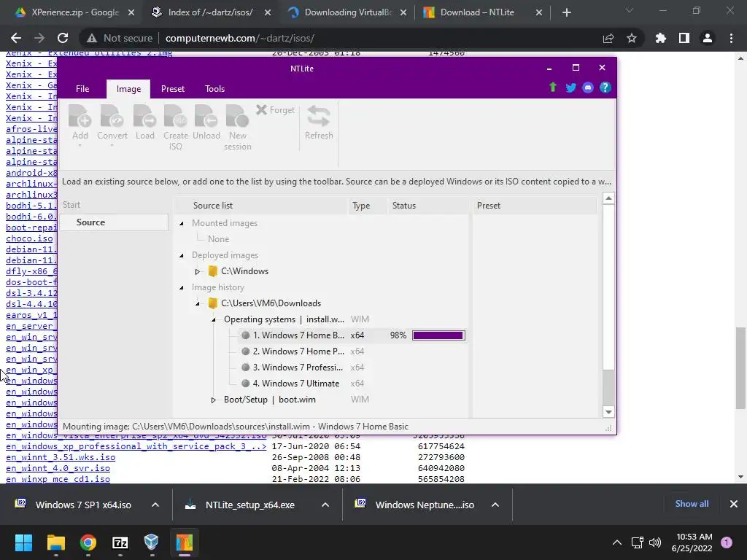Click the NTLite help question icon
Viewport: 747px width, 560px height.
(605, 87)
